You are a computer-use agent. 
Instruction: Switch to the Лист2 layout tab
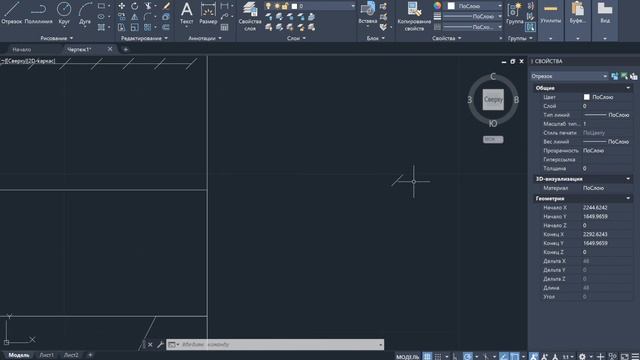(x=71, y=355)
